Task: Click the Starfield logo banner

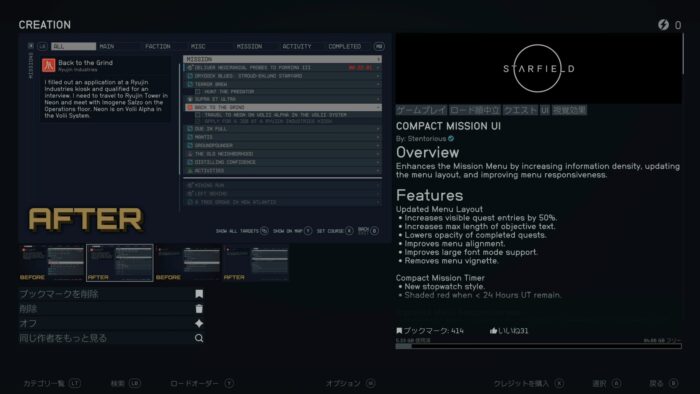Action: coord(538,68)
